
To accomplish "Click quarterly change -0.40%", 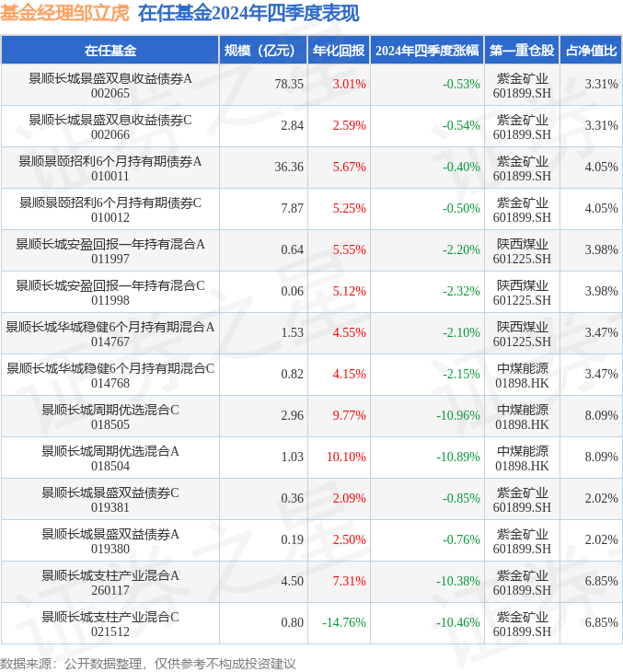I will click(x=461, y=167).
